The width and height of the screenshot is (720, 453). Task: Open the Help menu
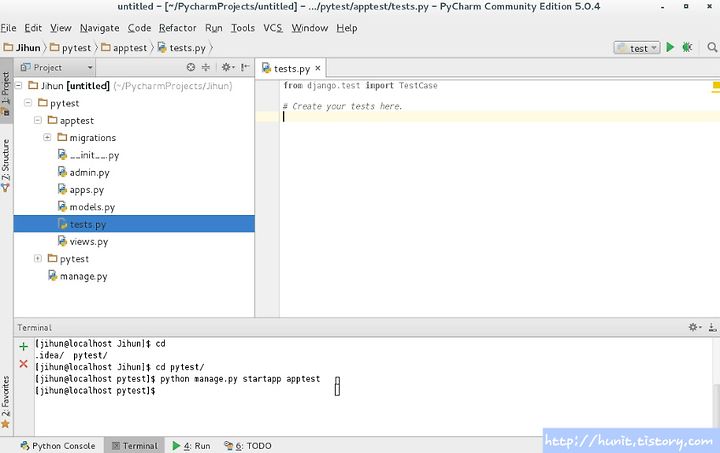(347, 28)
